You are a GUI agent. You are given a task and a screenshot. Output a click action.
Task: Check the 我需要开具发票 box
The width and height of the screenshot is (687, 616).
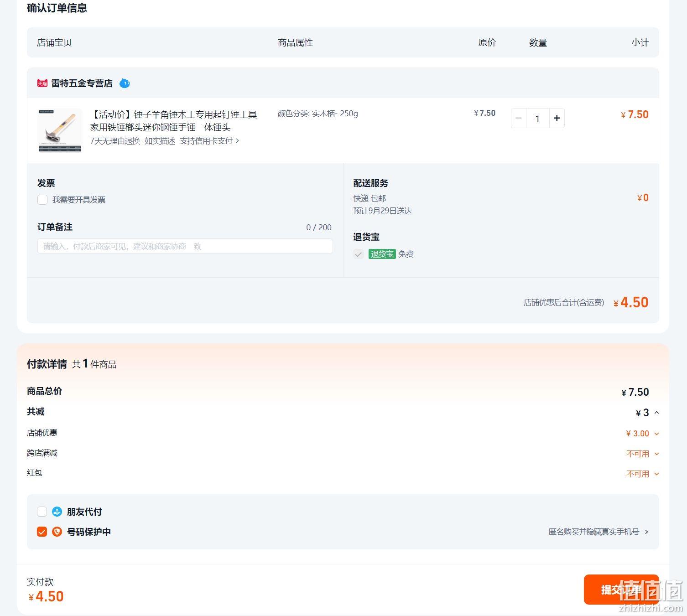[x=42, y=200]
